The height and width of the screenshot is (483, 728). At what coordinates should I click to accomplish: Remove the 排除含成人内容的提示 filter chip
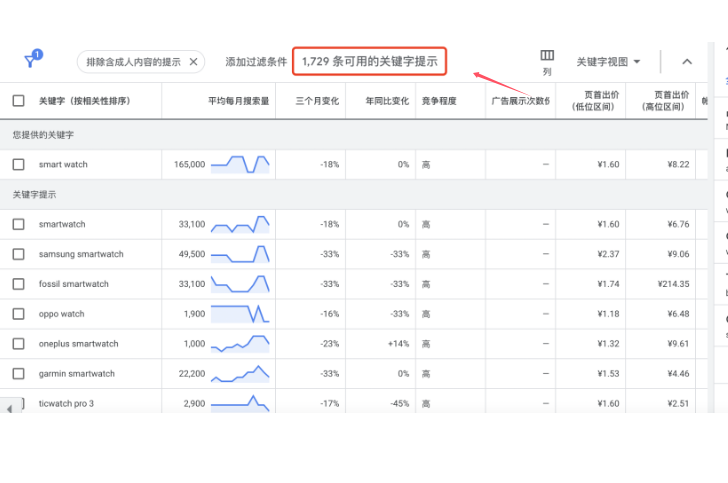point(194,62)
